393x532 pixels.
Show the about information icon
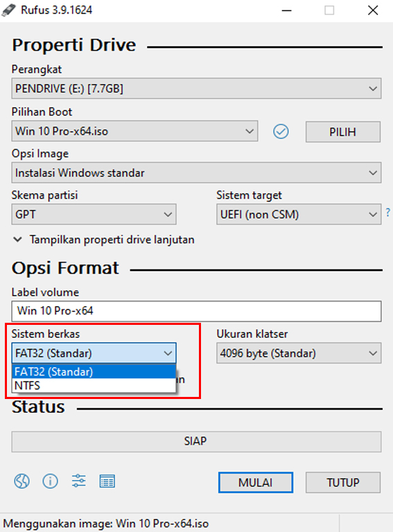pyautogui.click(x=50, y=481)
